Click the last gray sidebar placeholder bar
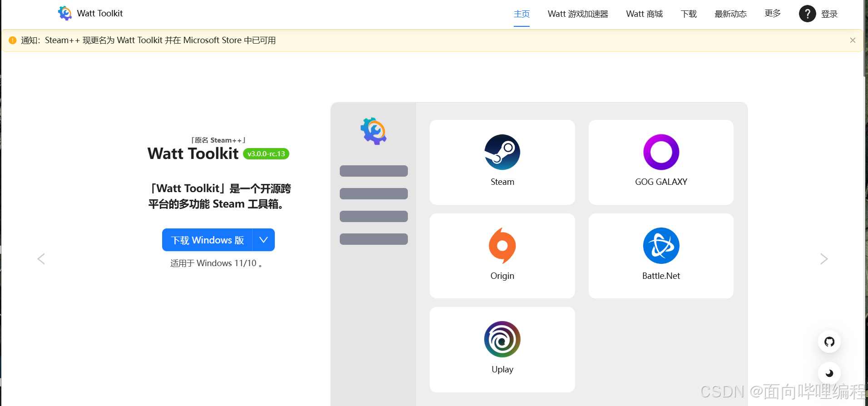 point(374,239)
